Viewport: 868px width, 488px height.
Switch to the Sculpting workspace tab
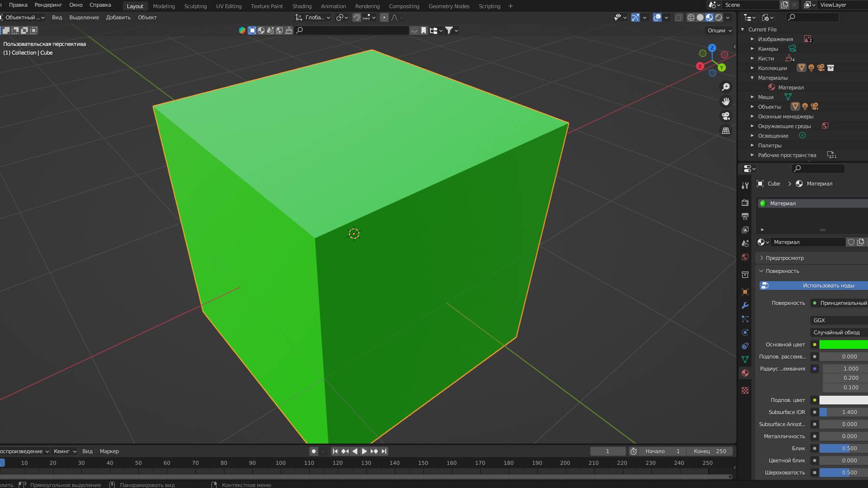click(x=195, y=6)
